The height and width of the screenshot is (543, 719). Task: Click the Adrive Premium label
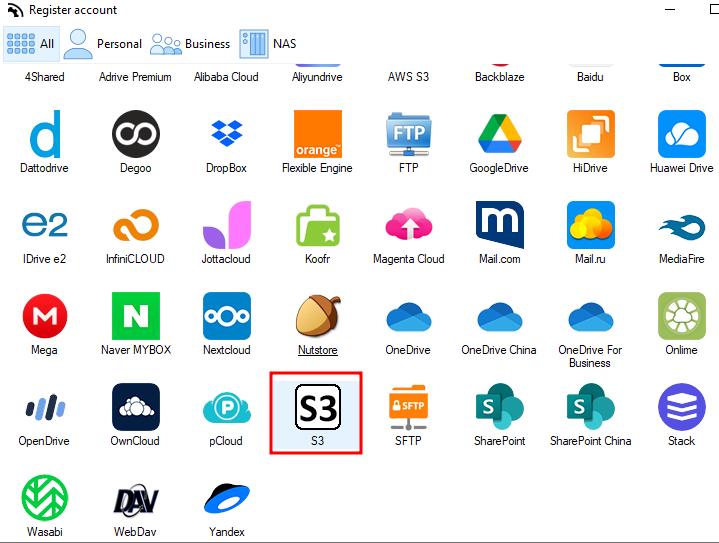pos(135,77)
